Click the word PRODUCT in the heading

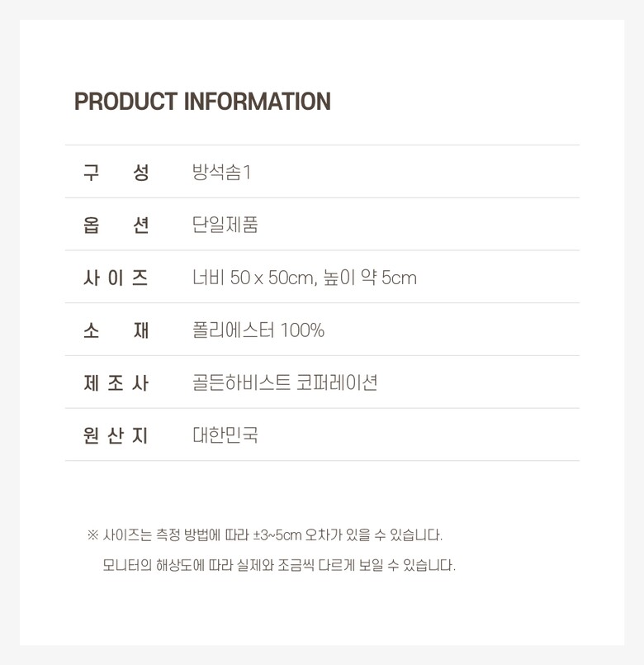pos(125,102)
